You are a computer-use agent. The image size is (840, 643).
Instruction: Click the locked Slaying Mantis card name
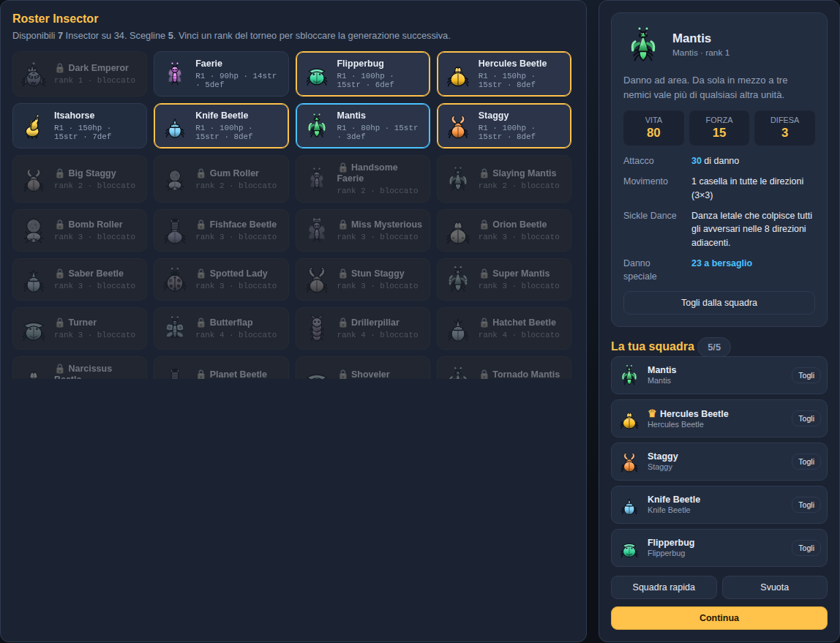pyautogui.click(x=524, y=173)
